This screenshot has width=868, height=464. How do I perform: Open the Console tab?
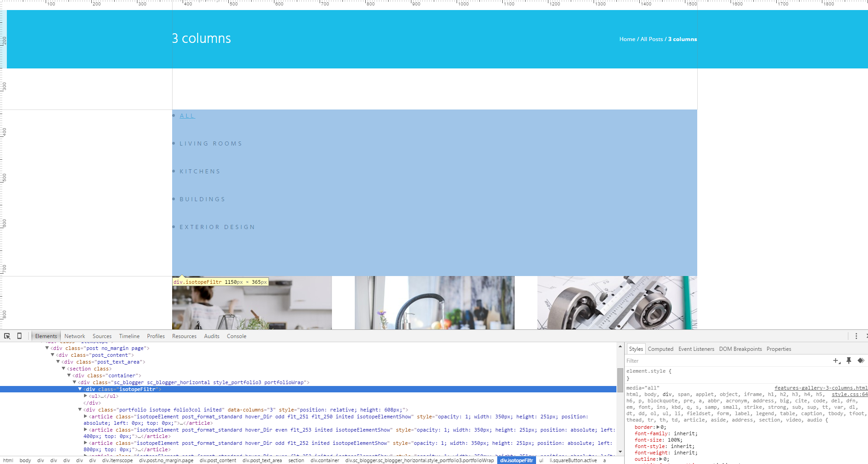coord(237,336)
